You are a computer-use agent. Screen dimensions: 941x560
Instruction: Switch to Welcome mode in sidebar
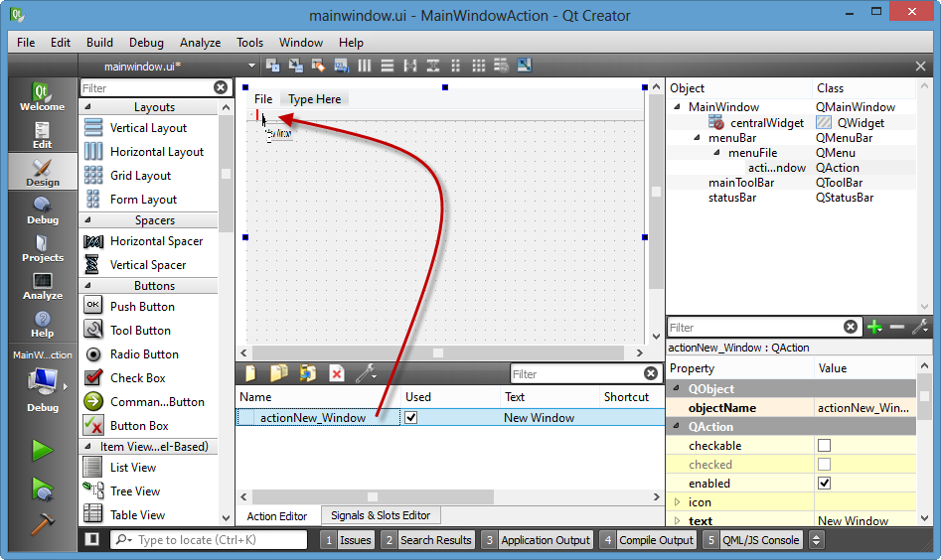point(42,96)
